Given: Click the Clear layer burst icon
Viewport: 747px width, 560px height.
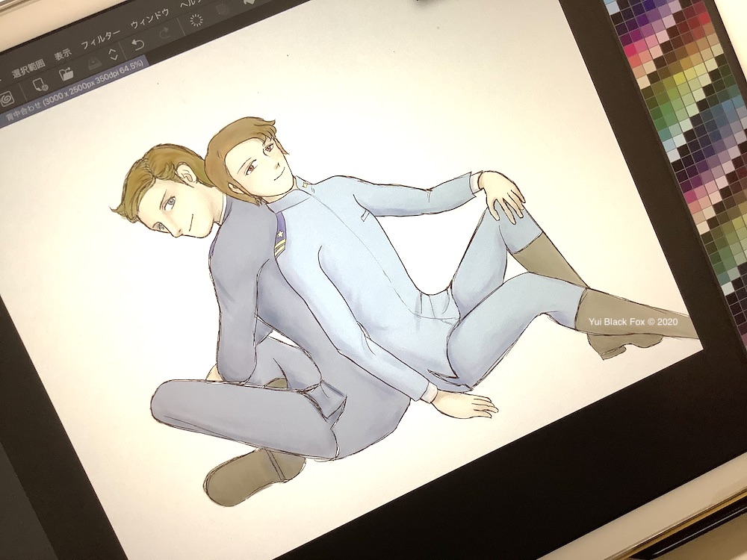Looking at the screenshot, I should coord(196,19).
